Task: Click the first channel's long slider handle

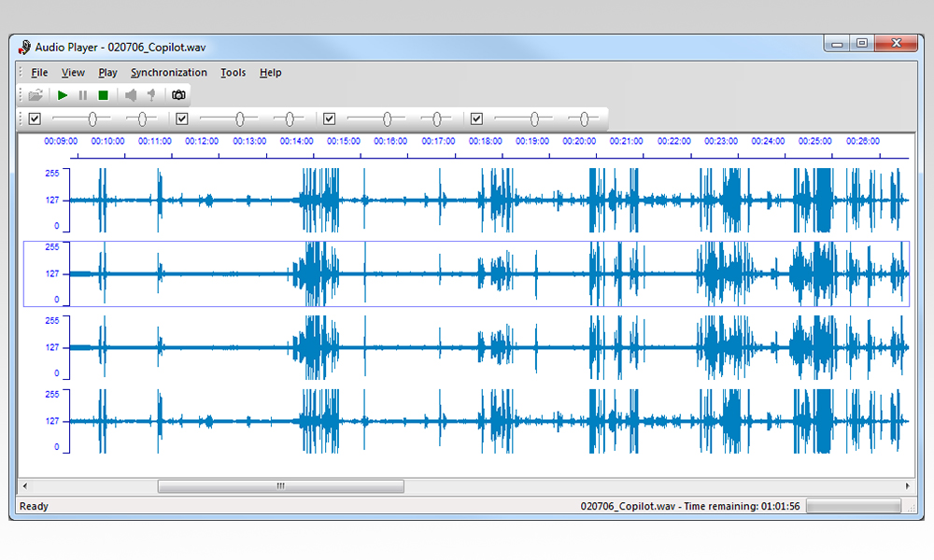Action: pyautogui.click(x=92, y=119)
